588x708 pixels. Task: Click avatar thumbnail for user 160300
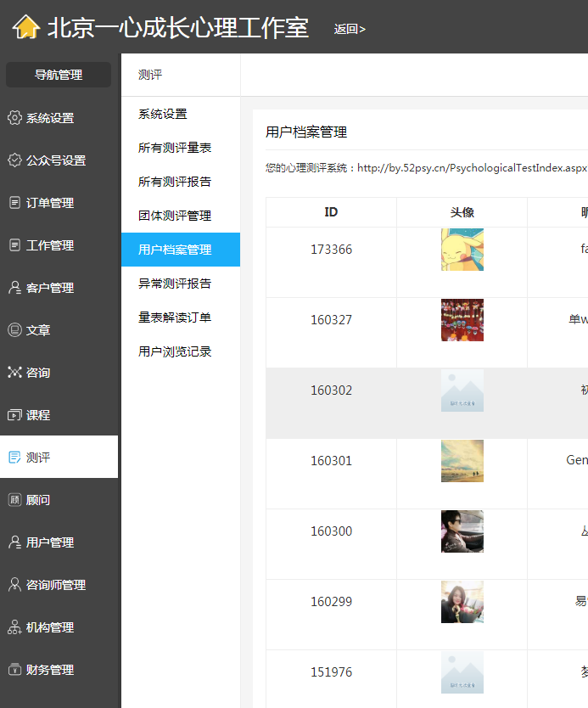462,531
